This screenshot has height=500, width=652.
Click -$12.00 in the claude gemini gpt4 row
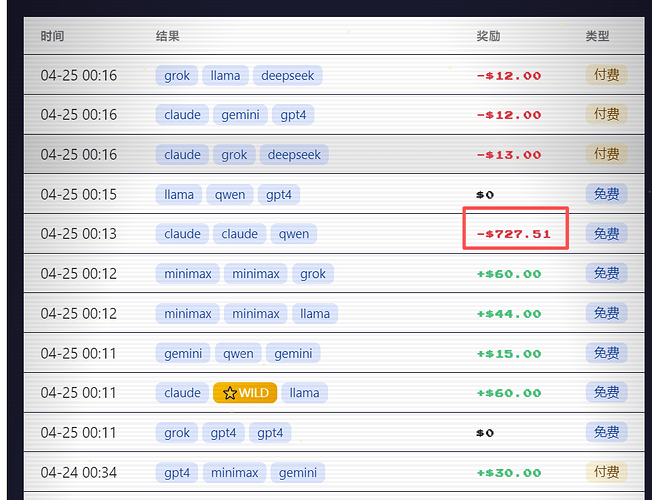coord(509,115)
